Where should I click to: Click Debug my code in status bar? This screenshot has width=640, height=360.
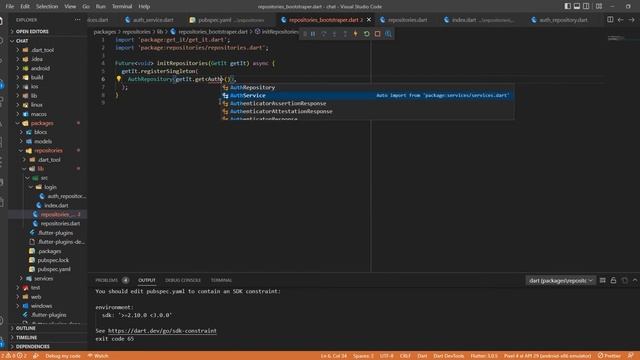63,356
